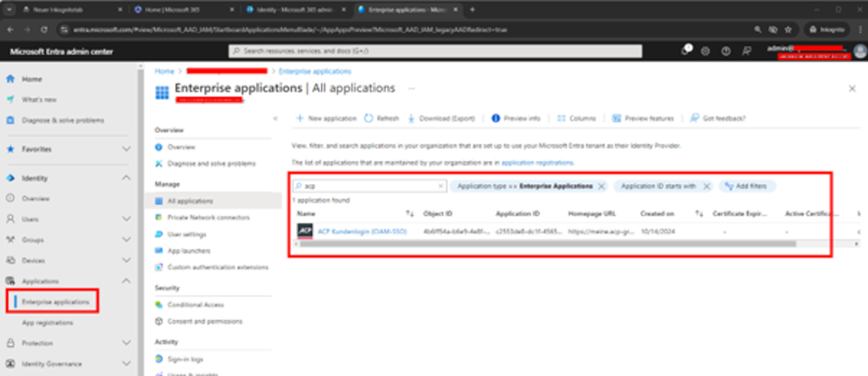The height and width of the screenshot is (376, 868).
Task: Close the Enterprise applications blade
Action: pos(852,89)
